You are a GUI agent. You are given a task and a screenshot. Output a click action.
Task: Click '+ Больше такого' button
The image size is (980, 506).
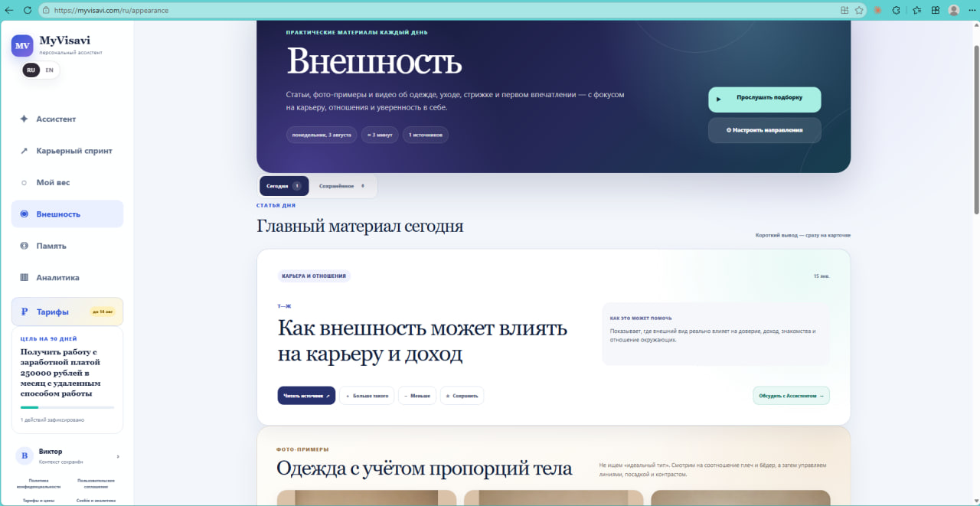(367, 396)
